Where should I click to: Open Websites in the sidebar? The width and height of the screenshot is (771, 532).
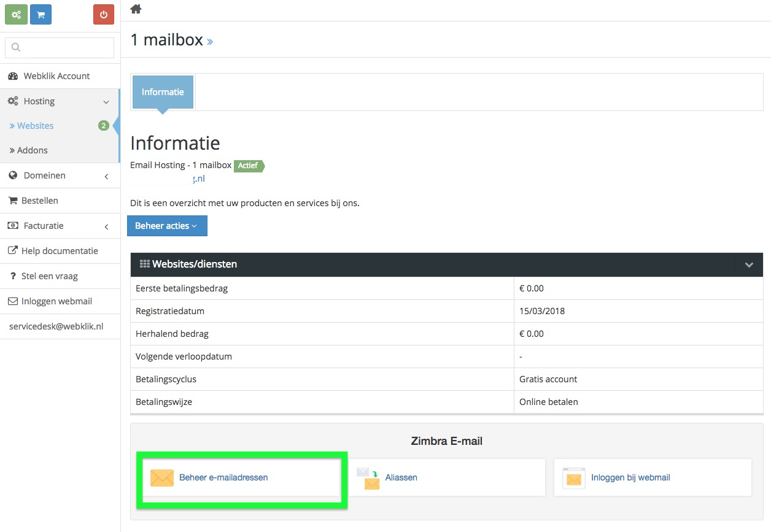click(x=35, y=126)
